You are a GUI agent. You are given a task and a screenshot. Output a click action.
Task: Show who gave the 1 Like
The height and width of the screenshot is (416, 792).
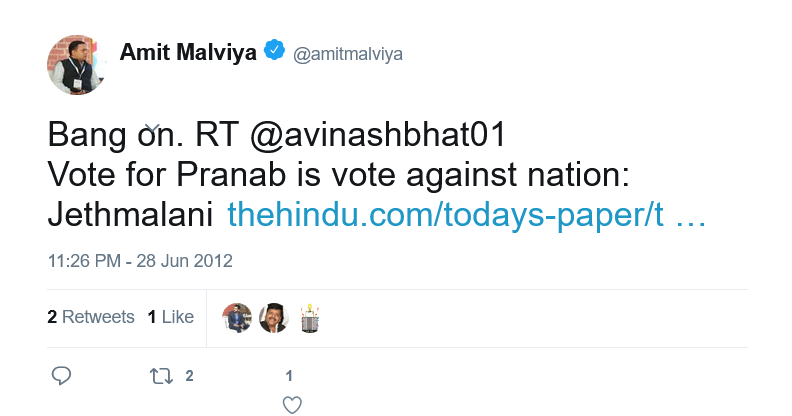(x=171, y=317)
